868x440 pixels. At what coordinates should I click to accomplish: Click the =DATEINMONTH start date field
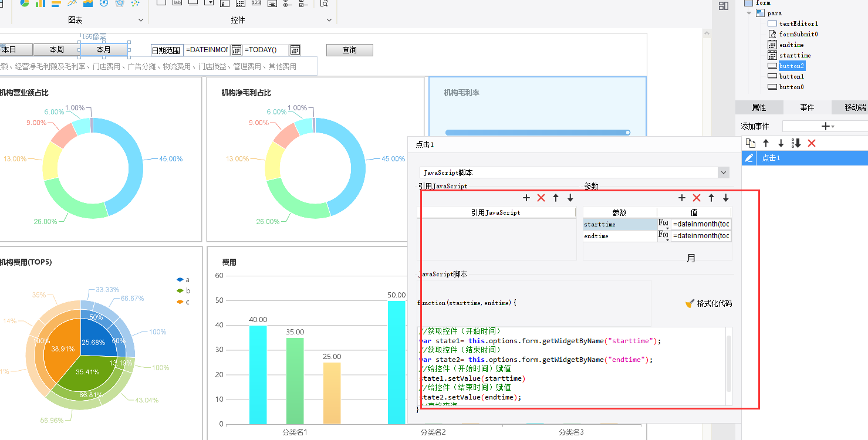pyautogui.click(x=207, y=50)
